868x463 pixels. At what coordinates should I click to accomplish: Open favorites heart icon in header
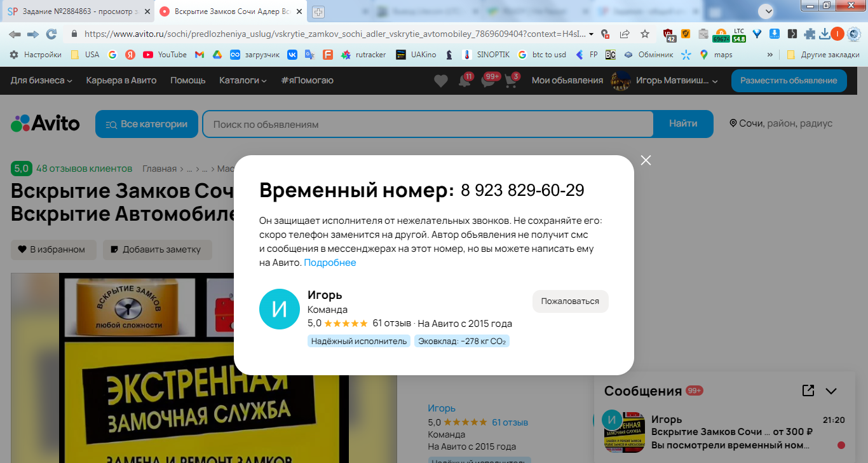click(x=441, y=81)
